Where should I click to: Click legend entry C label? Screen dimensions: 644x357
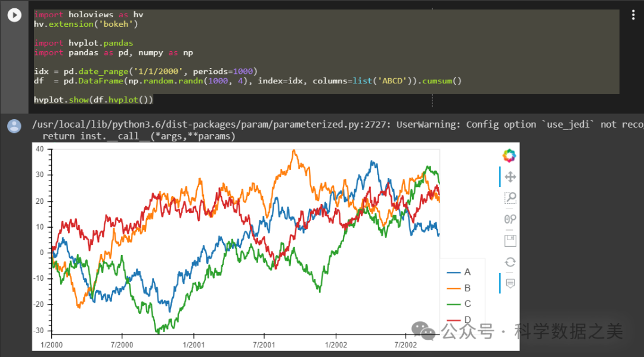(x=467, y=304)
